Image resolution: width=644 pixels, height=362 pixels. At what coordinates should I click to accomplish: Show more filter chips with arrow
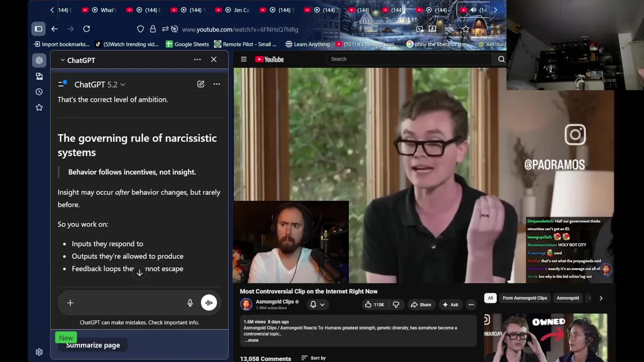coord(601,298)
